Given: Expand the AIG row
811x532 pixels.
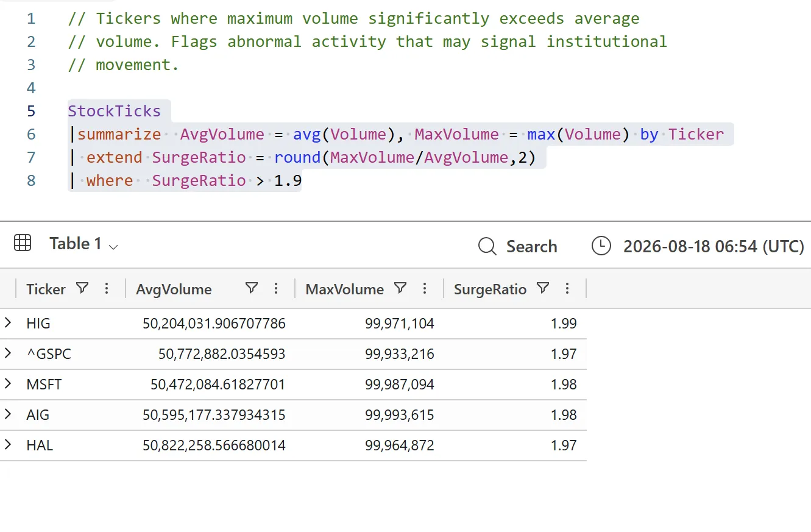Looking at the screenshot, I should coord(8,414).
